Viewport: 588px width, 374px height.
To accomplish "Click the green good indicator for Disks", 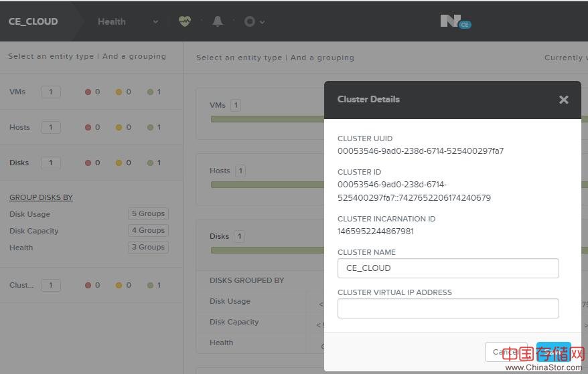I will point(150,163).
